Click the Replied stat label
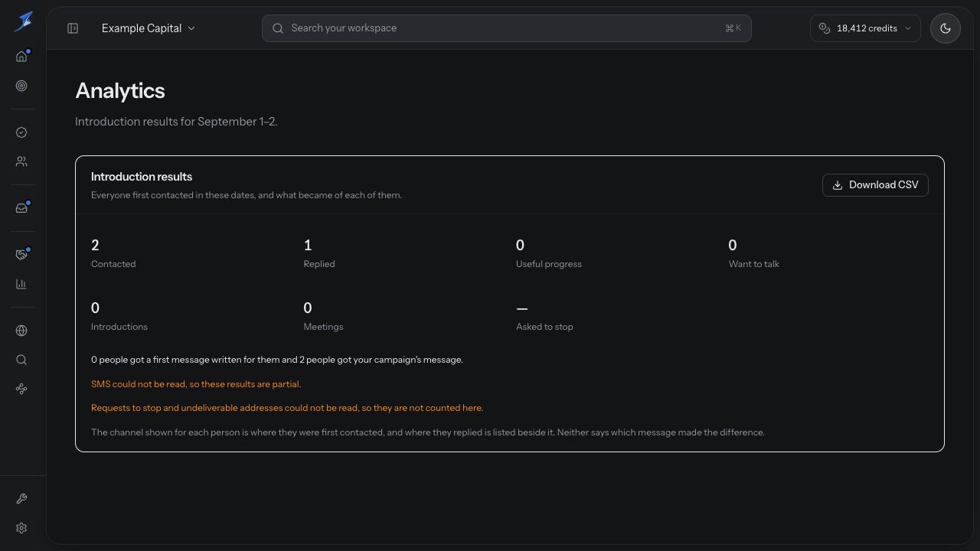 319,264
